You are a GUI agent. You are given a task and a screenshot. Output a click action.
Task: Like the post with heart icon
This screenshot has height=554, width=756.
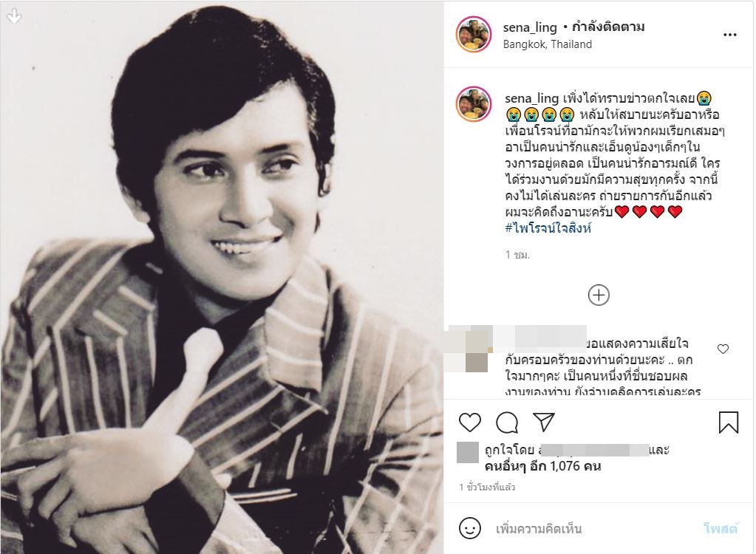coord(469,422)
